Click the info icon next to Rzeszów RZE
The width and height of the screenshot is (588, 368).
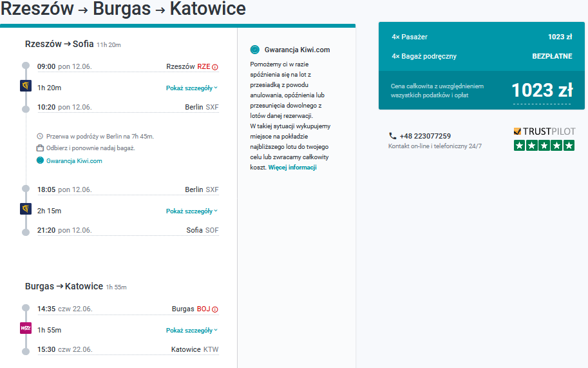point(215,67)
